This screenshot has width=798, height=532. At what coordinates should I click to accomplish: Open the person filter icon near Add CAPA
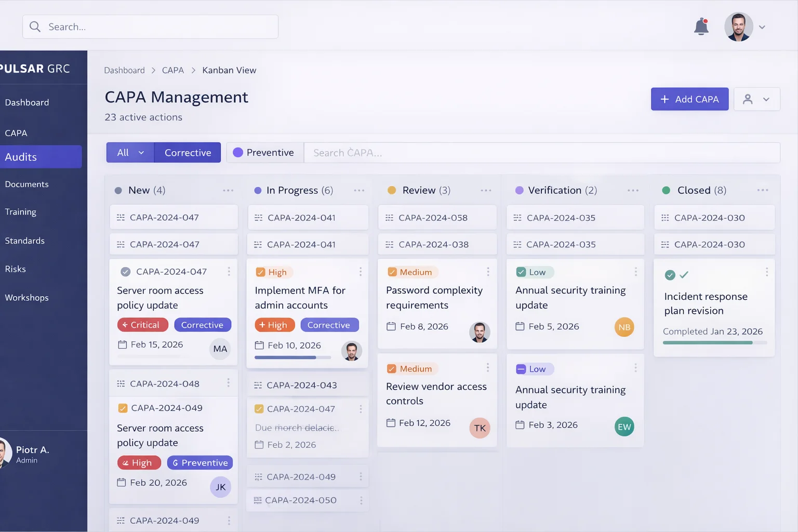(748, 99)
